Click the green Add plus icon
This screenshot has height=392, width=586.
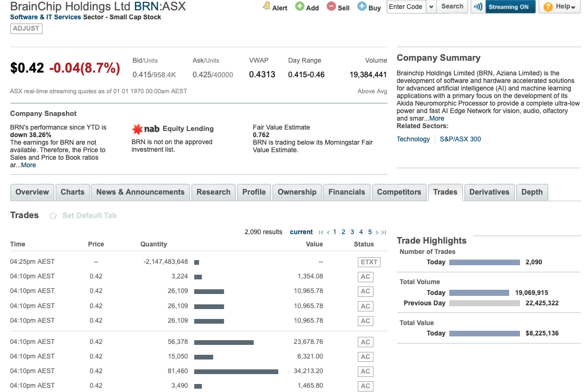tap(299, 6)
